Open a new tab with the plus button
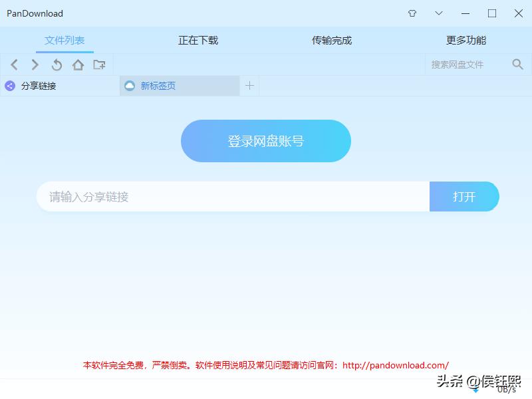The height and width of the screenshot is (399, 532). 249,86
